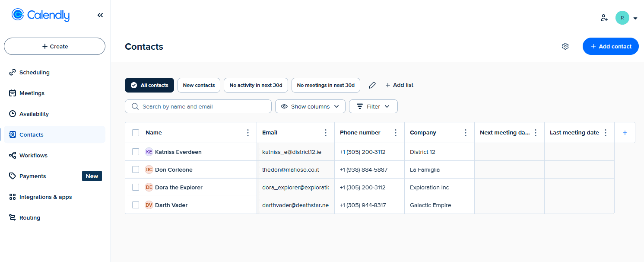Viewport: 644px width, 262px height.
Task: Click email katniss_e@district12.ie
Action: (292, 152)
